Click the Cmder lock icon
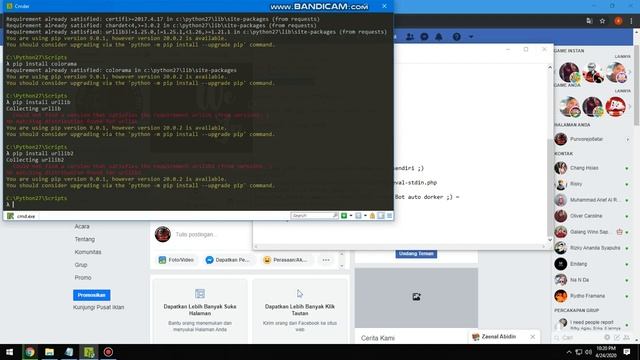 pyautogui.click(x=372, y=216)
